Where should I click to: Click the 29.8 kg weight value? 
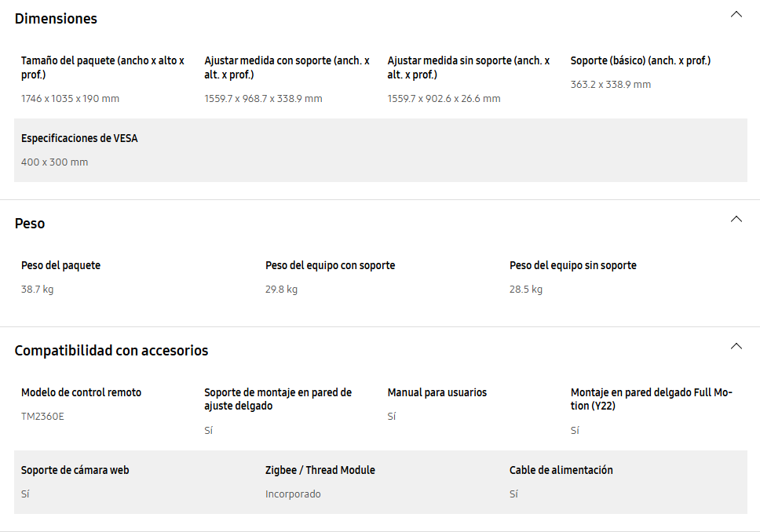pos(281,290)
